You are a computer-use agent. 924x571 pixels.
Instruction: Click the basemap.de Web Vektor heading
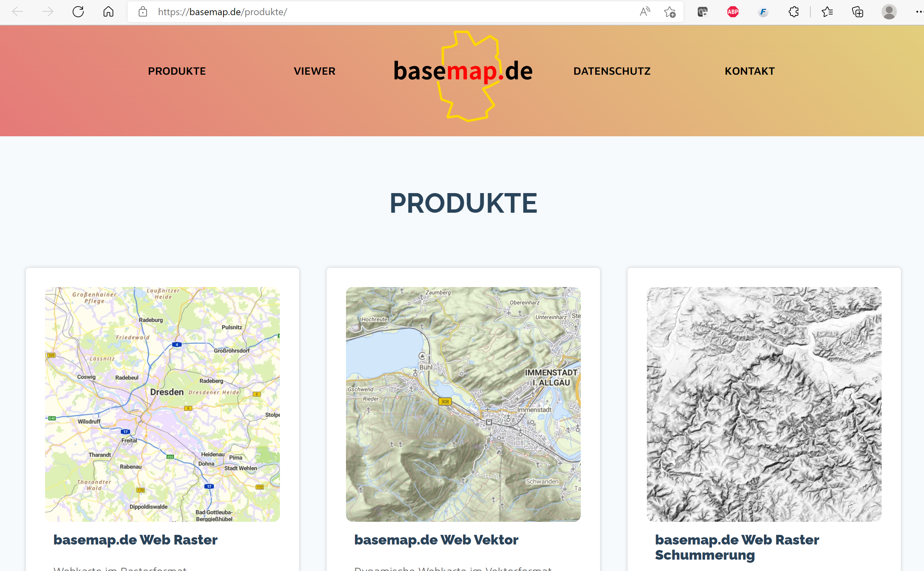436,540
